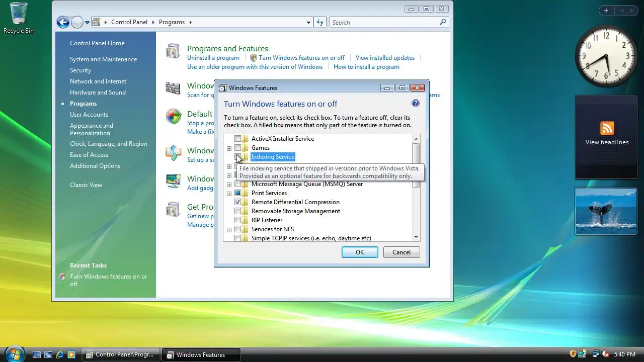Switch to Control Panel taskbar button
Screen dimensions: 644x362
[x=121, y=354]
